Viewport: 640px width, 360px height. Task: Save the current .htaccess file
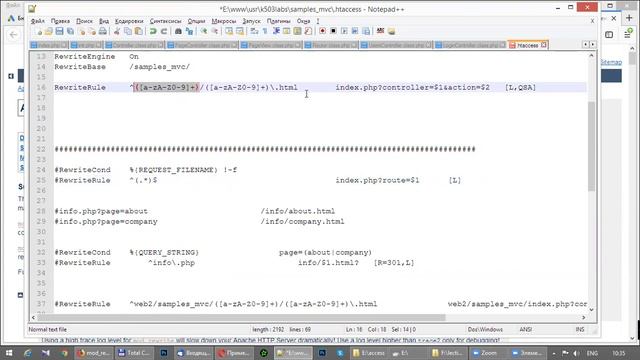60,31
